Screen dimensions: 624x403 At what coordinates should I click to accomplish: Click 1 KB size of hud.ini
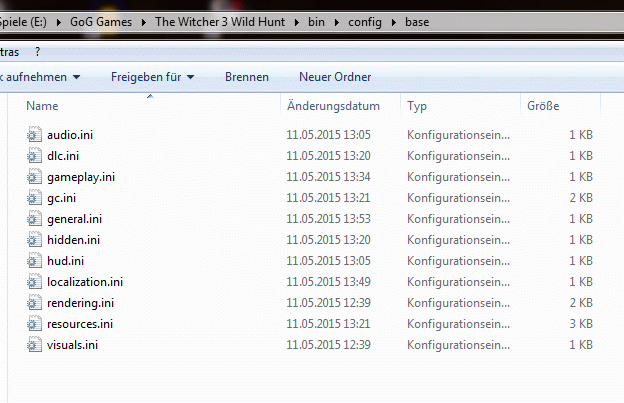pos(581,261)
